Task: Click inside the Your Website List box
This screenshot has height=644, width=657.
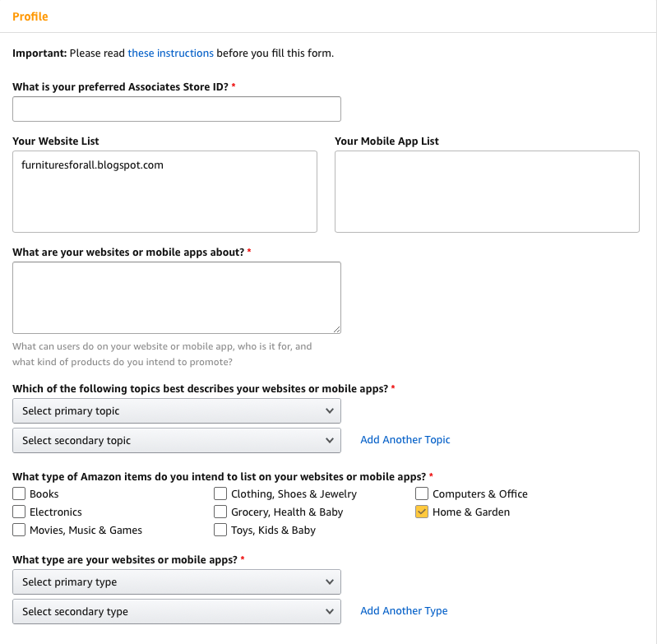Action: (164, 192)
